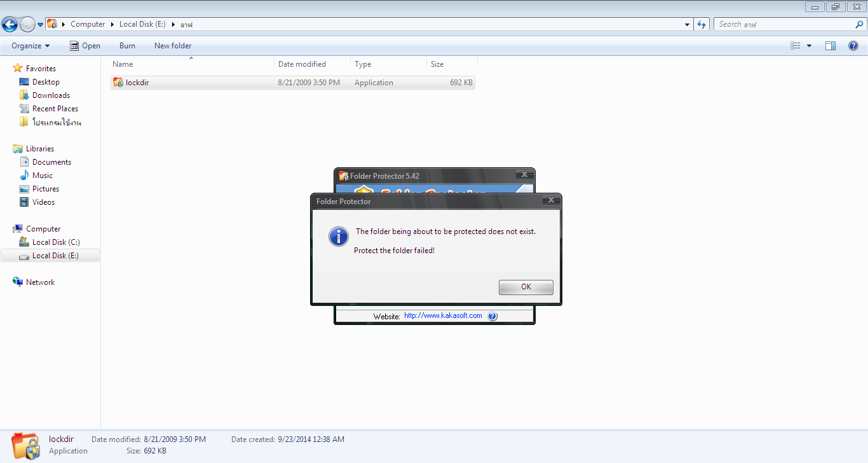Sort files by the Size column

452,64
